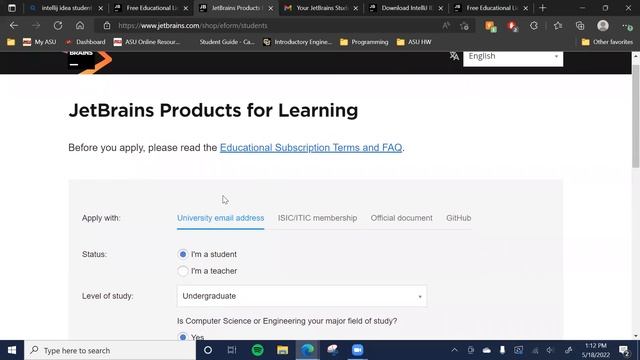
Task: Open the first bookmarks folder icon
Action: click(11, 42)
